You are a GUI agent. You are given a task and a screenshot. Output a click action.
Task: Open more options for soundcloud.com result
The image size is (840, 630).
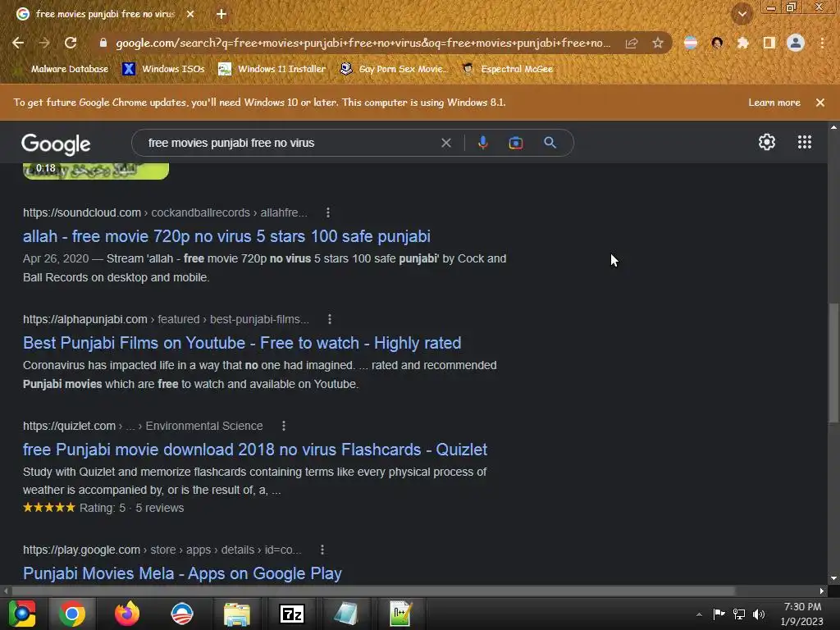click(328, 212)
